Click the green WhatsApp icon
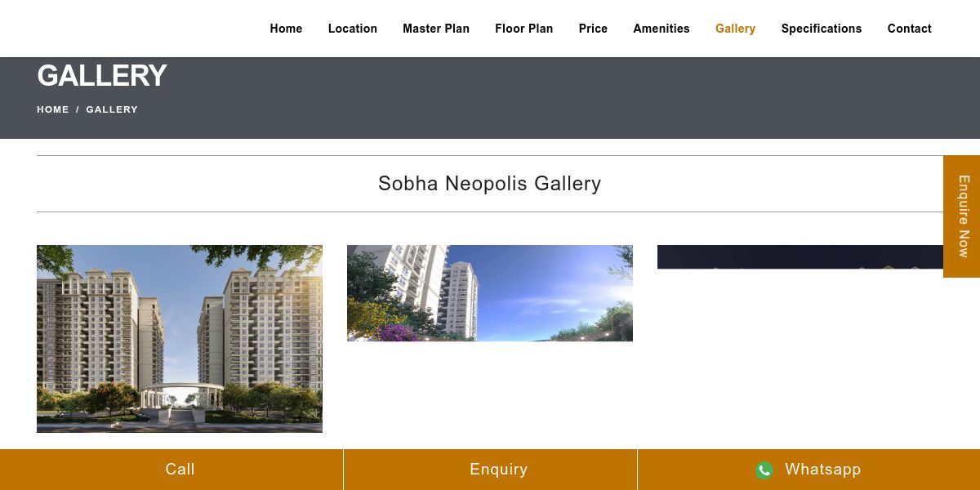980x490 pixels. point(764,470)
